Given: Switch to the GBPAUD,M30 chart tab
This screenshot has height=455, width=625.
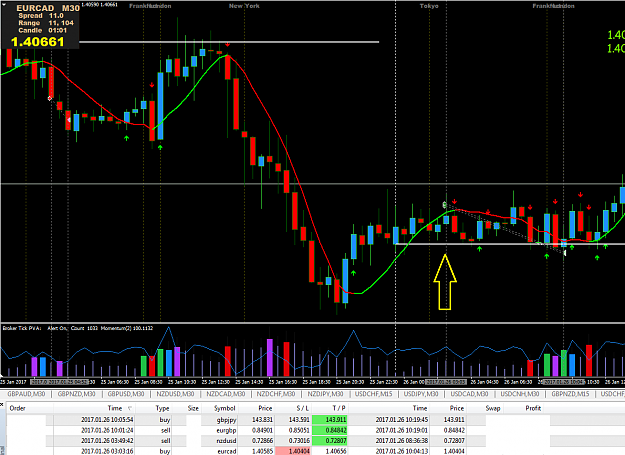Looking at the screenshot, I should pos(26,394).
